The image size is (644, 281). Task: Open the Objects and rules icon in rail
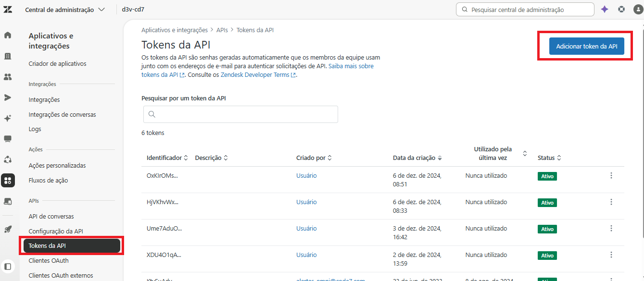(x=8, y=159)
